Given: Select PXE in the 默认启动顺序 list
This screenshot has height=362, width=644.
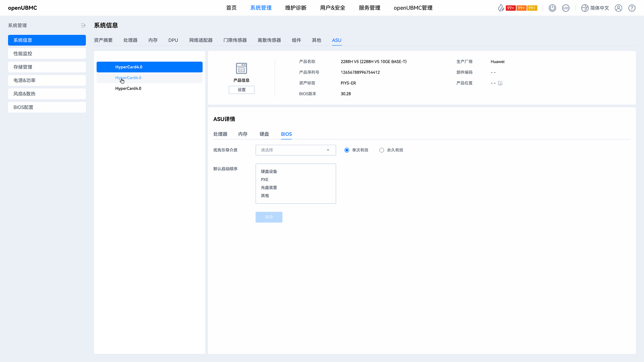Looking at the screenshot, I should coord(265,180).
